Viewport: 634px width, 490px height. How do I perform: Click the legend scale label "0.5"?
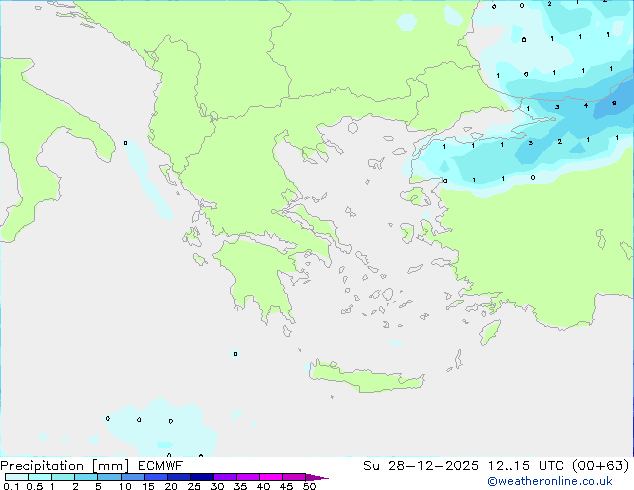click(34, 486)
